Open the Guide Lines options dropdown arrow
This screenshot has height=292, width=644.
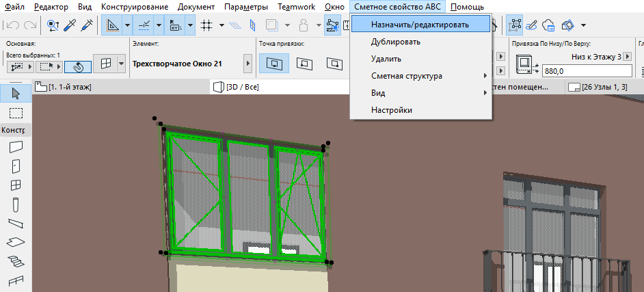(x=127, y=25)
